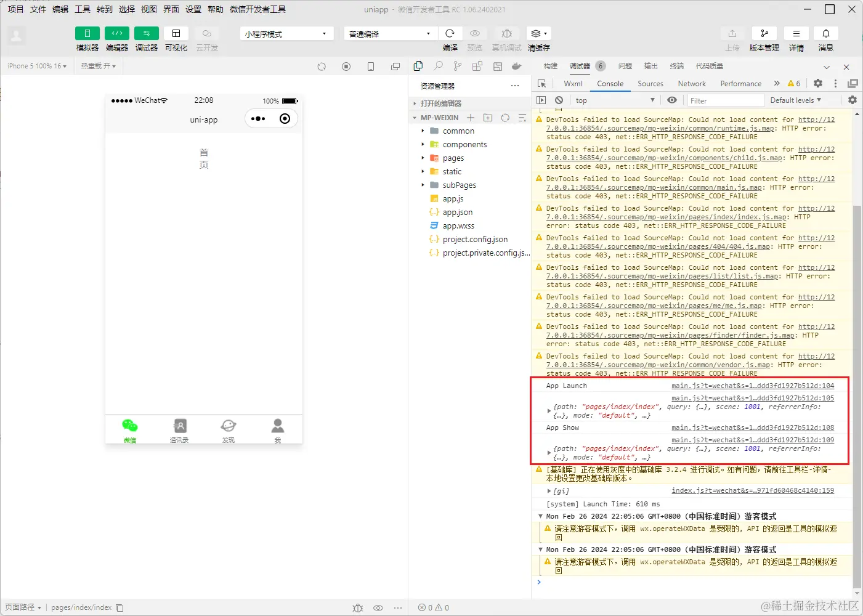Open the 可视化 visual layout tool

pyautogui.click(x=176, y=33)
